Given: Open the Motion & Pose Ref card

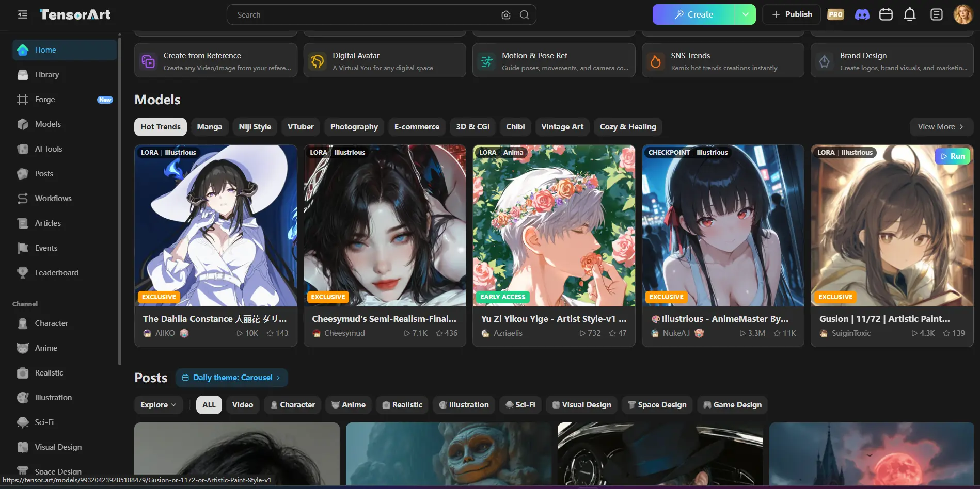Looking at the screenshot, I should 554,60.
